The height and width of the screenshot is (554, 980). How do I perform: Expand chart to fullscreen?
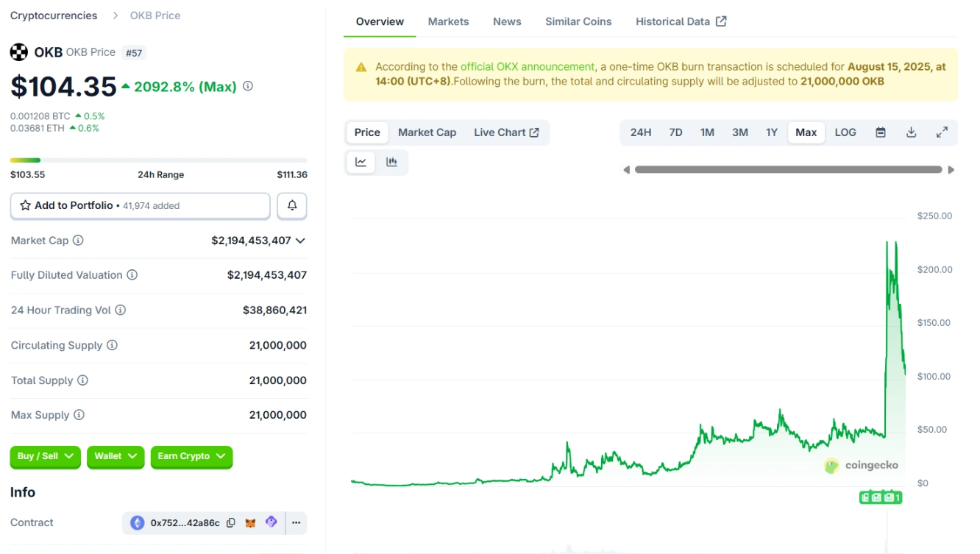click(942, 132)
